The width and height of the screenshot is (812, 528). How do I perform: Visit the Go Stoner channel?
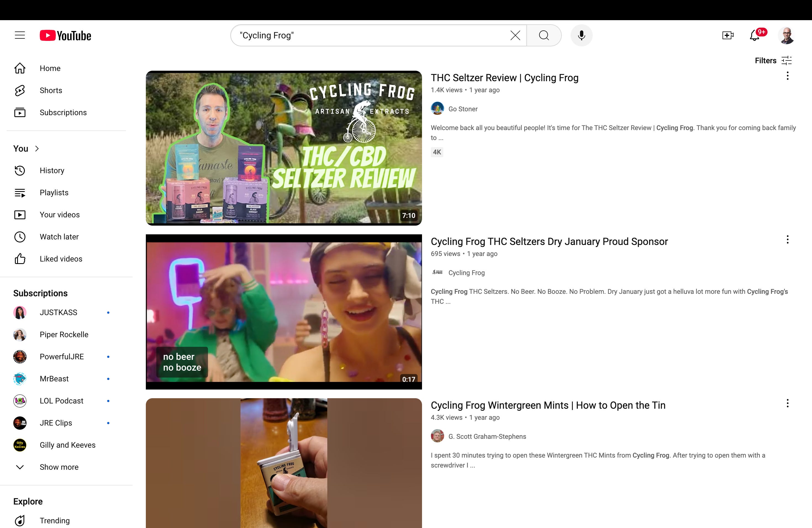pyautogui.click(x=463, y=109)
